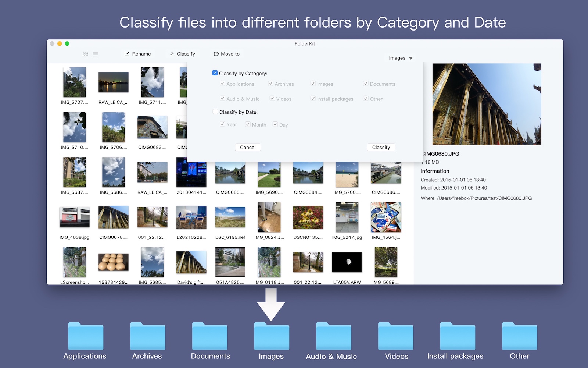Click the CIMG0680.JPG file name
588x368 pixels.
pos(441,154)
